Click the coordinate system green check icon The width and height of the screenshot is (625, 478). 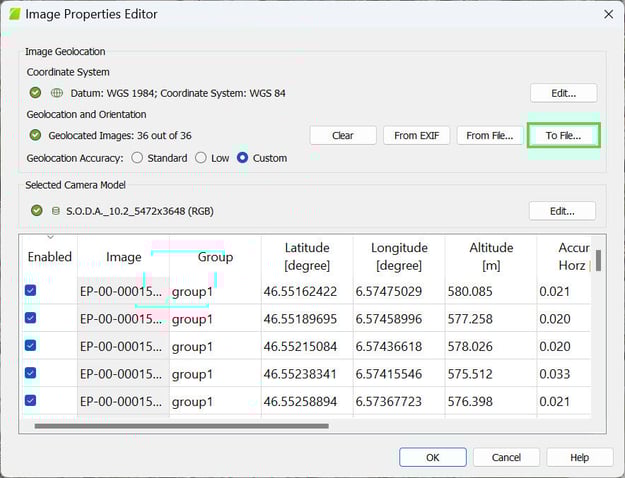35,93
